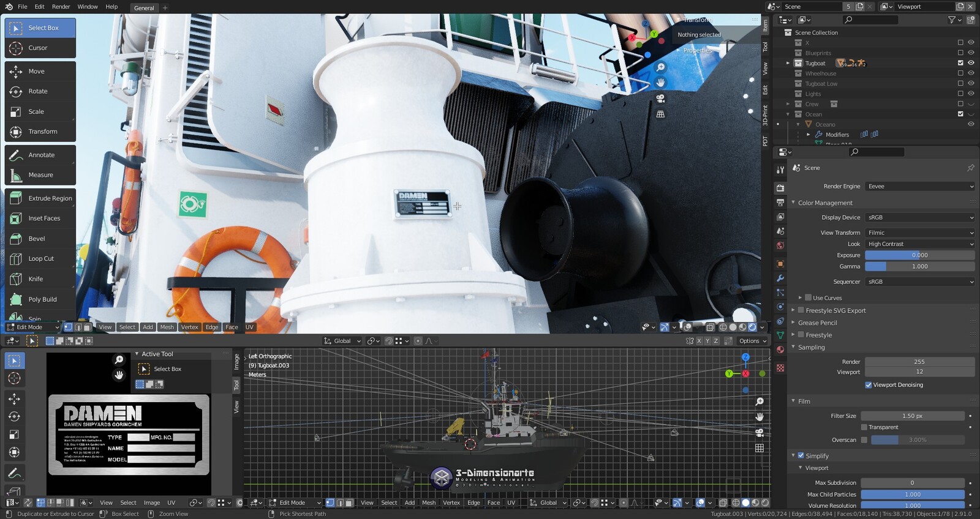Click the filter icon in outliner header
This screenshot has width=980, height=519.
[x=952, y=20]
